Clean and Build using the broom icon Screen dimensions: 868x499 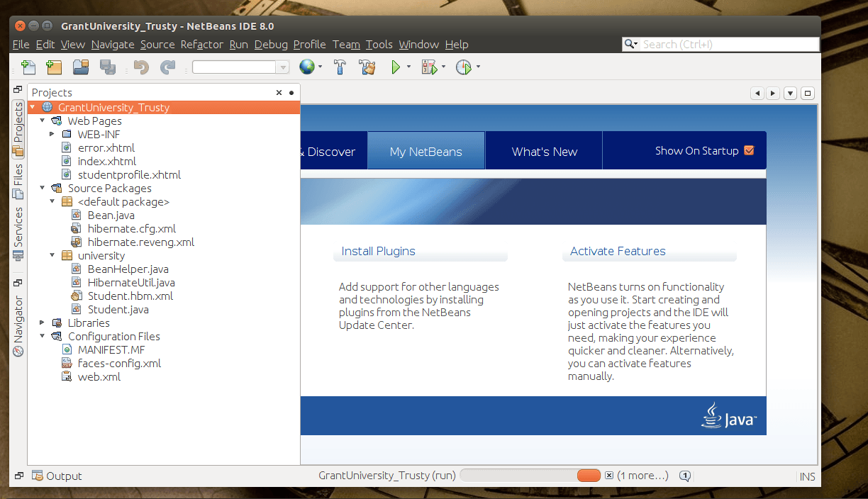(367, 67)
